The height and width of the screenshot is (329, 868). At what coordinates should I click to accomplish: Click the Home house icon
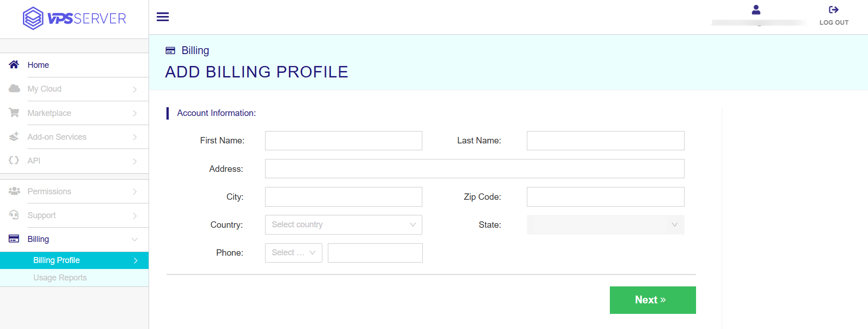[x=14, y=65]
